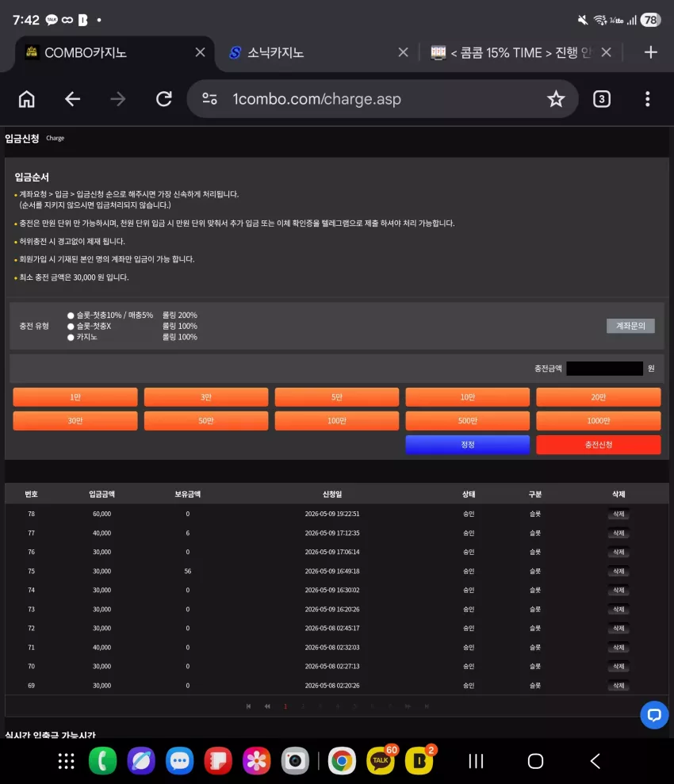Launch the Camera app

(295, 761)
